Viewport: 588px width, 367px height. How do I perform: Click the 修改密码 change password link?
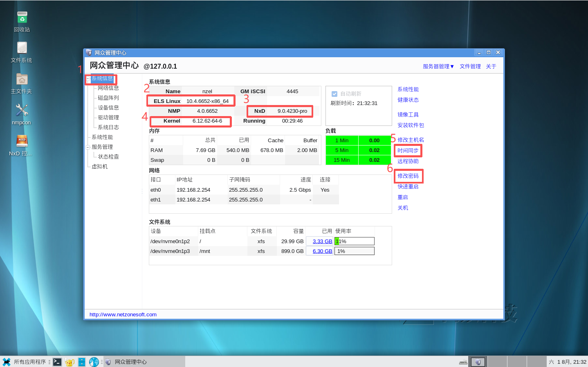pyautogui.click(x=408, y=176)
